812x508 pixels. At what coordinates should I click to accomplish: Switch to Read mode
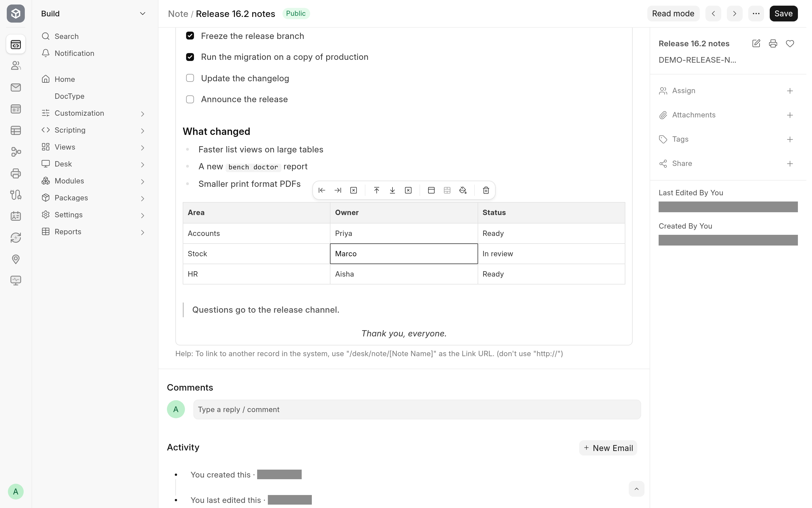(x=673, y=14)
